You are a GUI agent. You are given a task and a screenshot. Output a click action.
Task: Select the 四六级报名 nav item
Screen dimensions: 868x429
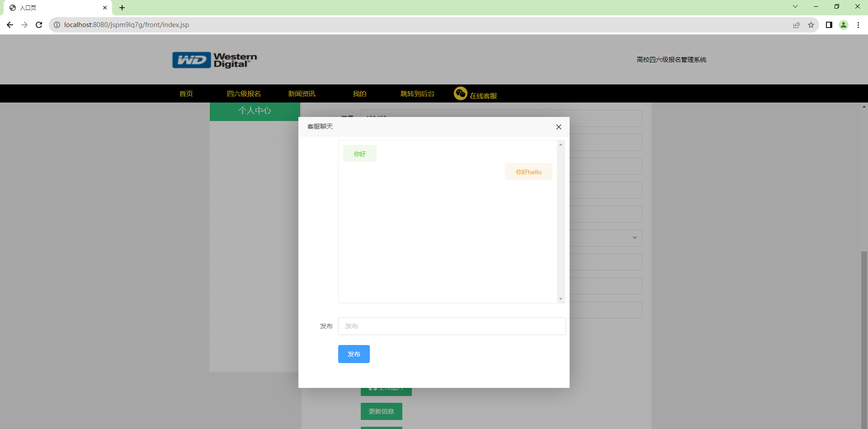(244, 93)
